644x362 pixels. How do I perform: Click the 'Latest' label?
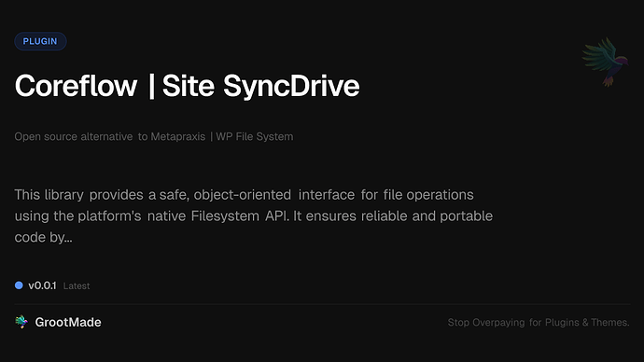(77, 286)
